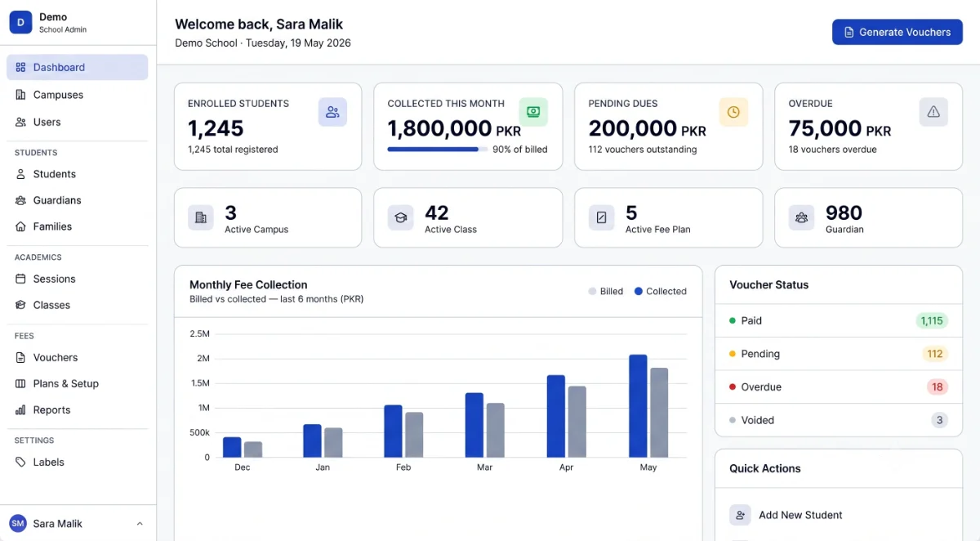980x541 pixels.
Task: Click the Reports bar chart icon
Action: point(20,410)
